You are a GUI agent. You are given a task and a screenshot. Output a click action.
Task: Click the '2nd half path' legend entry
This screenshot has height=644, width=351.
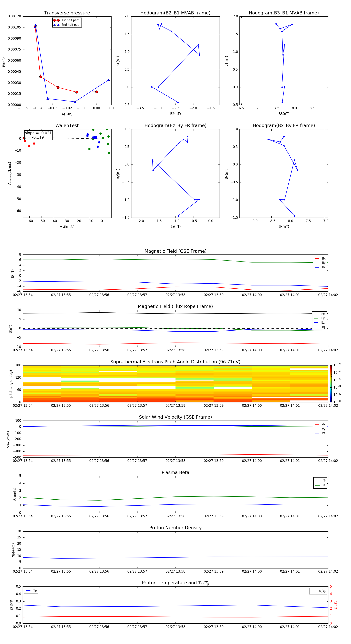tap(67, 25)
